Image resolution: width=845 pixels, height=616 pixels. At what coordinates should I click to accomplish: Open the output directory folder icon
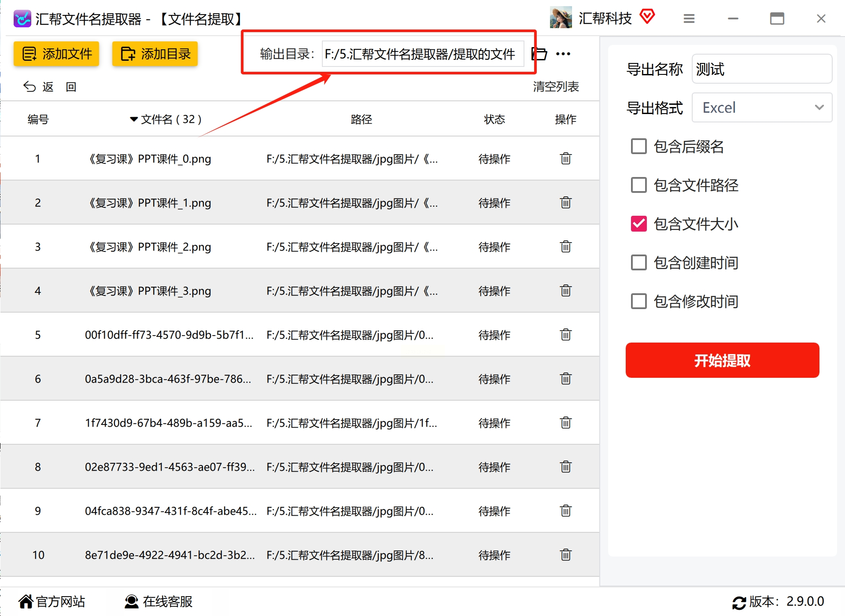(539, 54)
